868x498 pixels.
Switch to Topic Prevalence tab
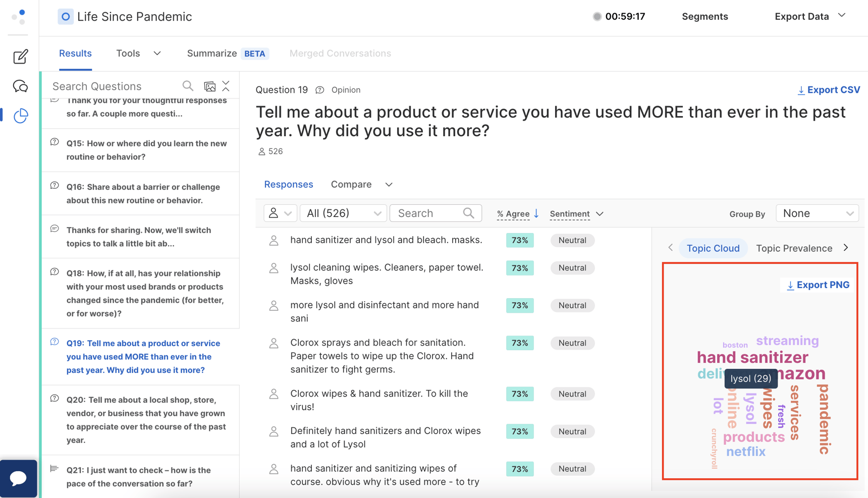[x=794, y=248]
